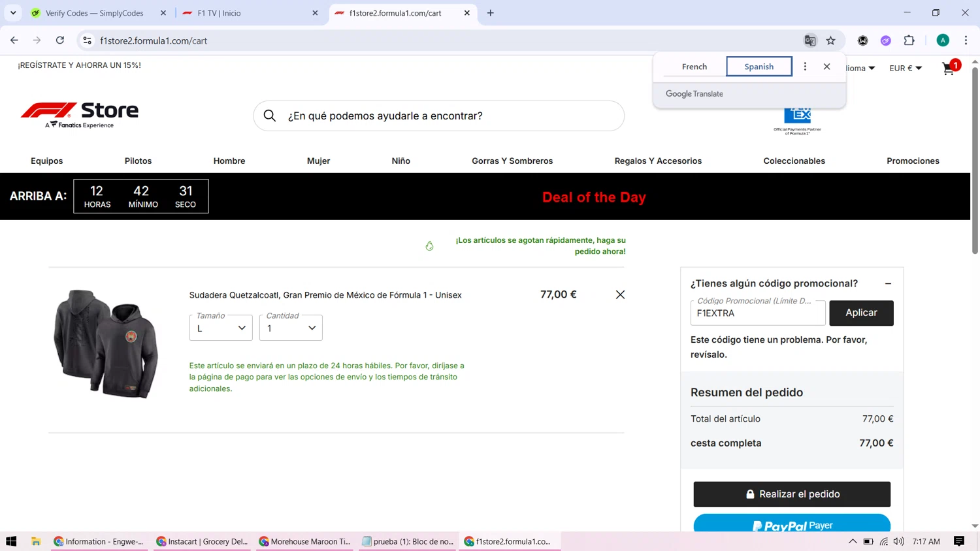This screenshot has height=551, width=980.
Task: Open the Tamaño size dropdown
Action: point(221,328)
